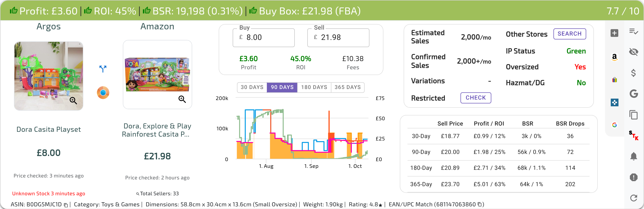The width and height of the screenshot is (644, 209).
Task: Click the blue checkered square icon
Action: pyautogui.click(x=615, y=102)
